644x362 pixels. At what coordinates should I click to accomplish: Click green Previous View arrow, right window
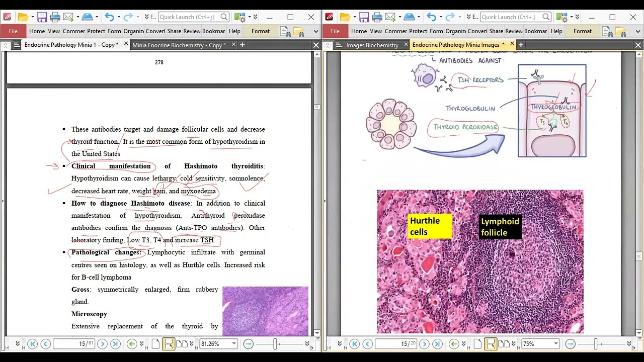click(454, 344)
